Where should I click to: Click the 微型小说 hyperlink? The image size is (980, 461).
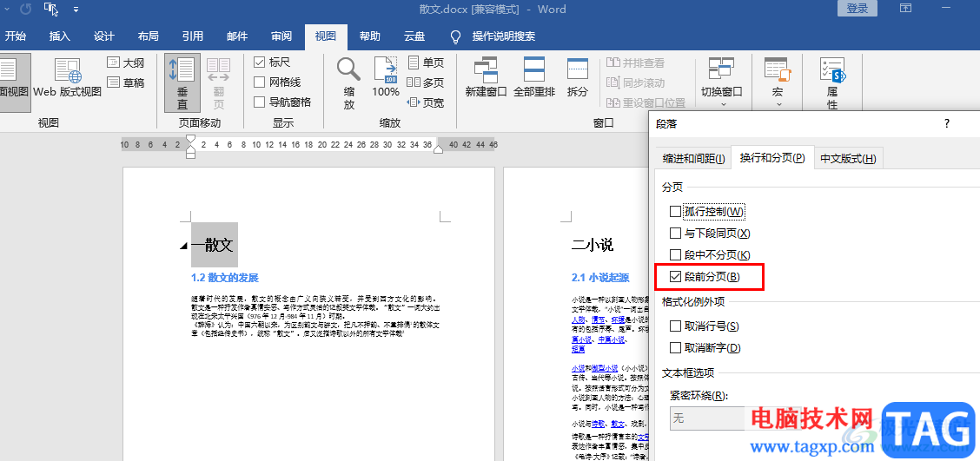point(605,368)
